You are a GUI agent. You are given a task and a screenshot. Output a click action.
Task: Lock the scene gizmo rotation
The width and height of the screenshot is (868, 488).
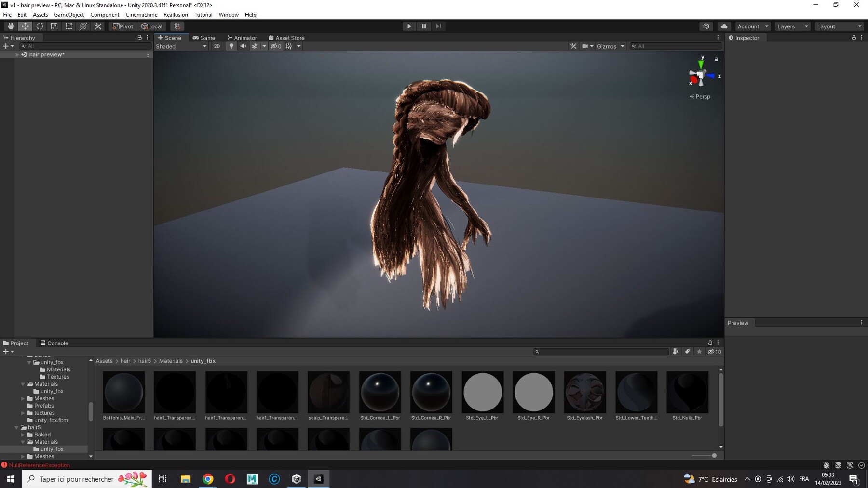[x=716, y=59]
